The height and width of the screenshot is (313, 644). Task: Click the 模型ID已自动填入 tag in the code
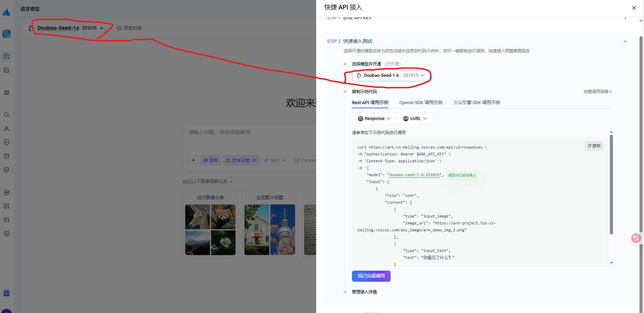[x=462, y=175]
